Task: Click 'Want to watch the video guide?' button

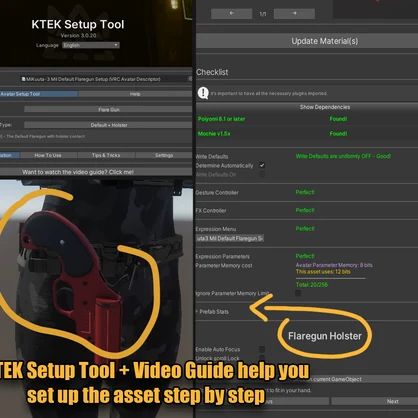Action: (x=96, y=172)
